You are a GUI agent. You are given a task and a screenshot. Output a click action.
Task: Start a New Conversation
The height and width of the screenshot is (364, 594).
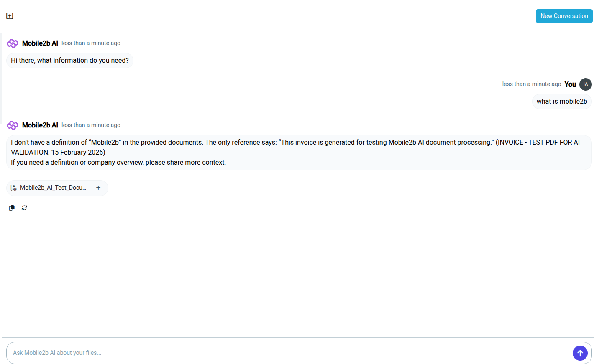click(564, 16)
